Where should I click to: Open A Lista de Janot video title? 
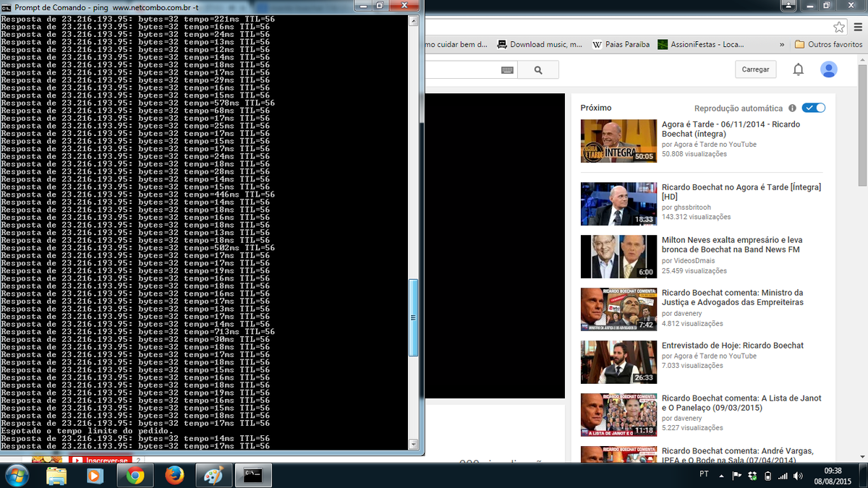pos(741,403)
